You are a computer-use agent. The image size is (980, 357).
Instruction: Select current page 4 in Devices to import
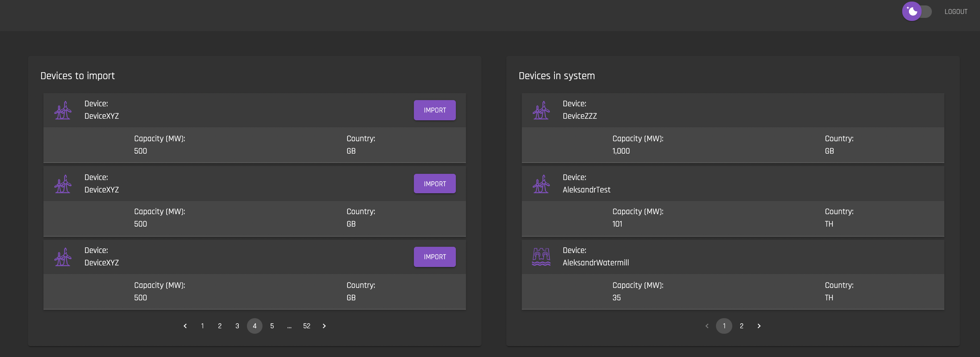point(255,326)
